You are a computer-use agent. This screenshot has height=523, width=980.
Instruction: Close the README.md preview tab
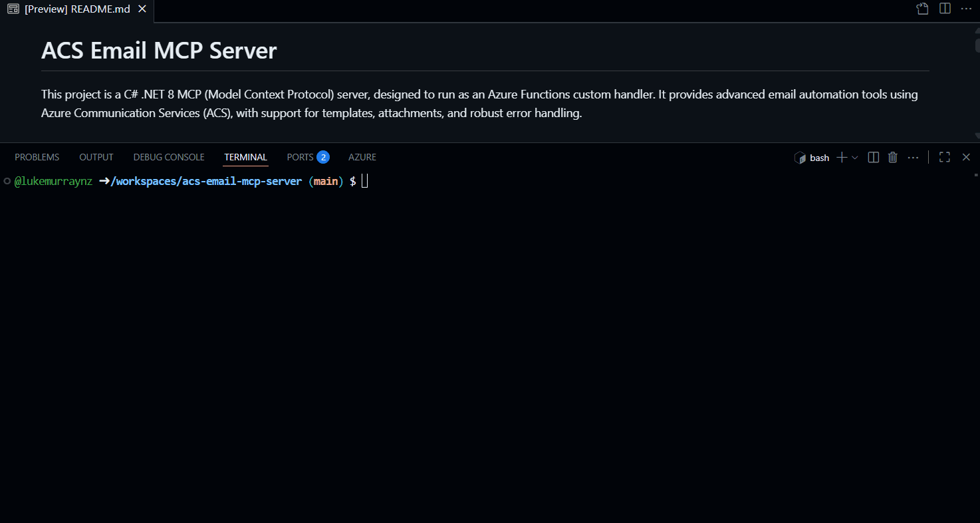click(142, 9)
